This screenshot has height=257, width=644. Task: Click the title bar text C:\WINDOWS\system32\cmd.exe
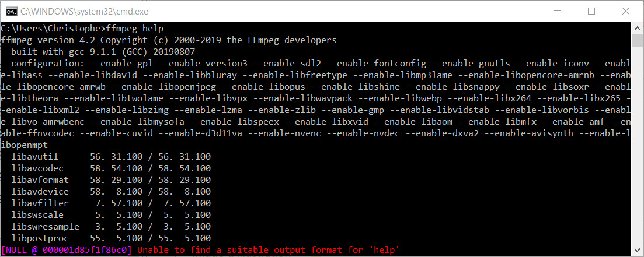pos(71,11)
